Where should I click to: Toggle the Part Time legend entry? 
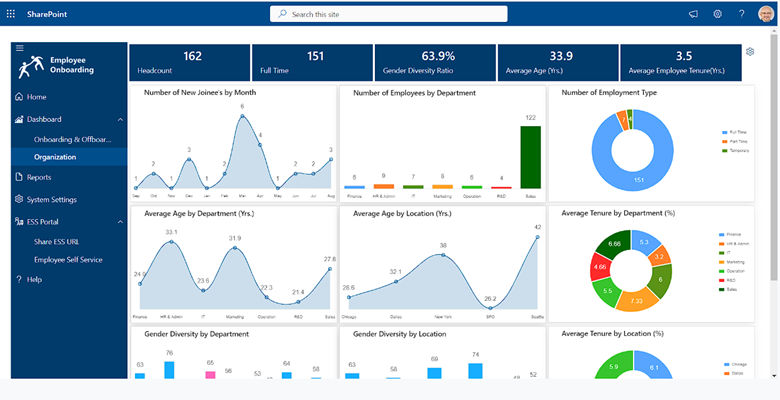click(x=734, y=141)
